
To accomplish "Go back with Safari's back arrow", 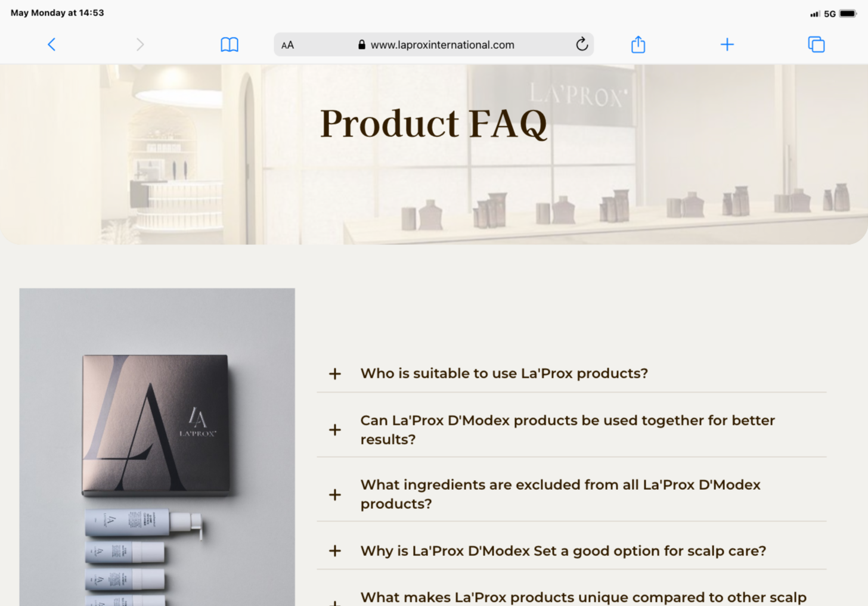I will [51, 45].
